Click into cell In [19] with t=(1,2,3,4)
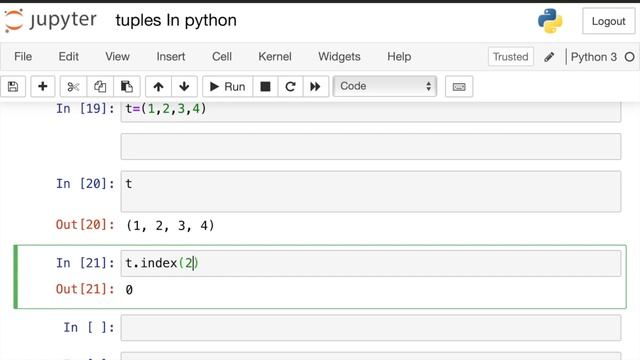 pyautogui.click(x=371, y=111)
